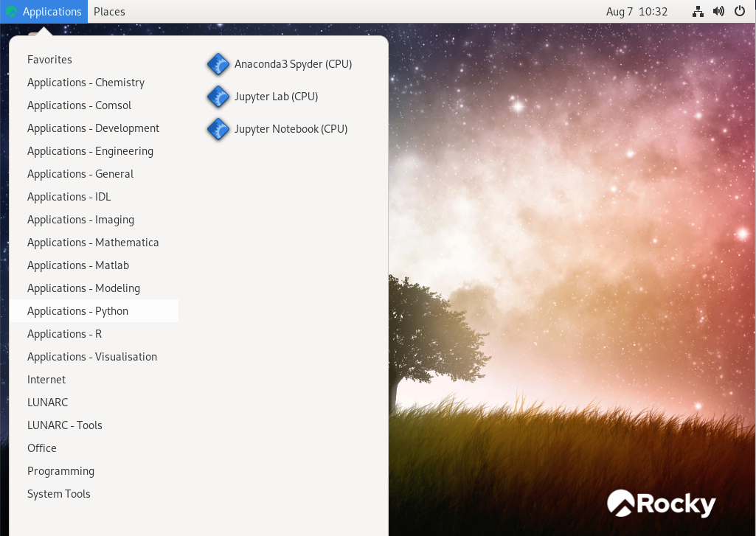Select Applications - IDL category

(x=94, y=197)
